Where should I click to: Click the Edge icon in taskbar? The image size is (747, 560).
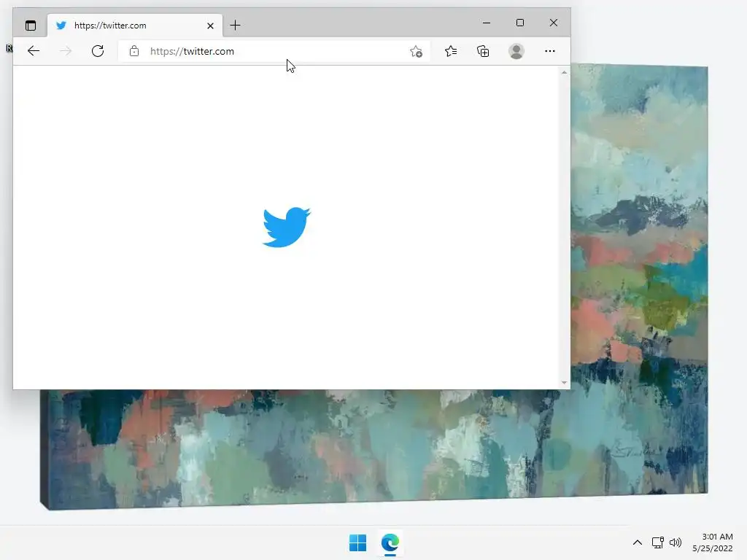390,542
